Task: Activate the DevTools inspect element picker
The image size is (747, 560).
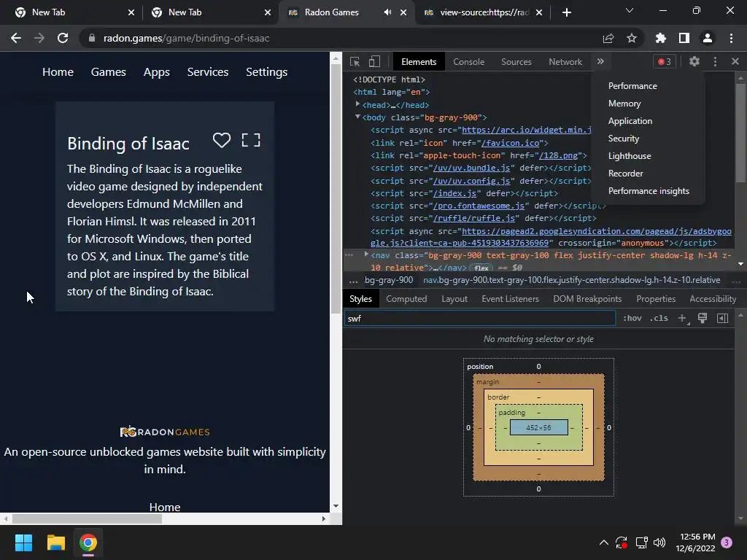Action: (x=355, y=61)
